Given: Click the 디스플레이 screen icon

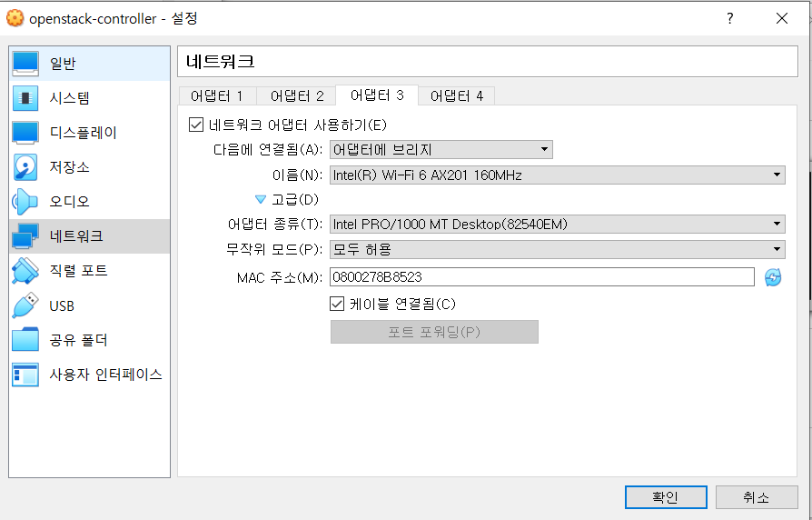Looking at the screenshot, I should pos(25,133).
